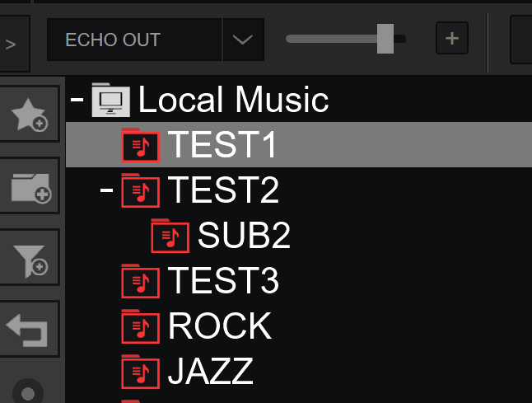Click the Local Music computer folder icon
Screen dimensions: 532x403
[110, 100]
